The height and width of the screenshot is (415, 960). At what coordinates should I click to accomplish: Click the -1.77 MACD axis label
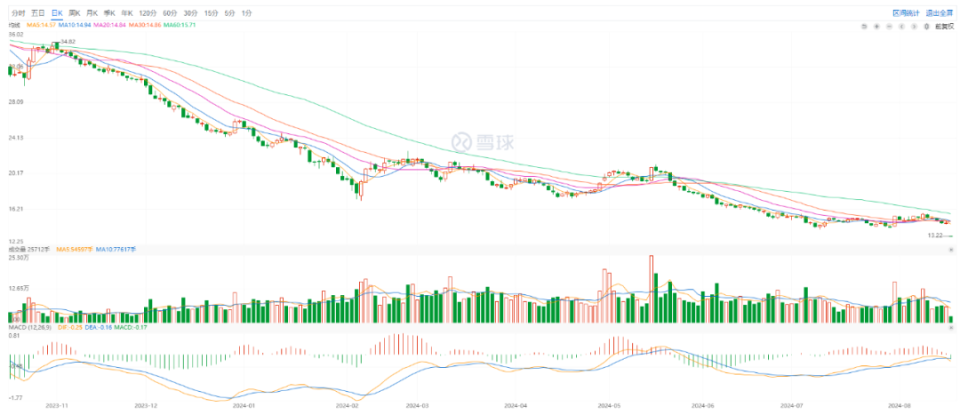[15, 397]
